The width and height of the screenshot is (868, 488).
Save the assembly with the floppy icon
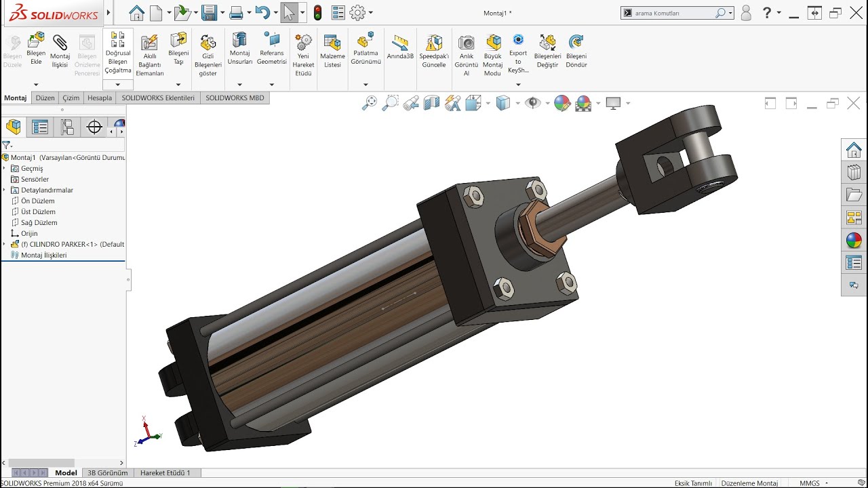tap(209, 12)
